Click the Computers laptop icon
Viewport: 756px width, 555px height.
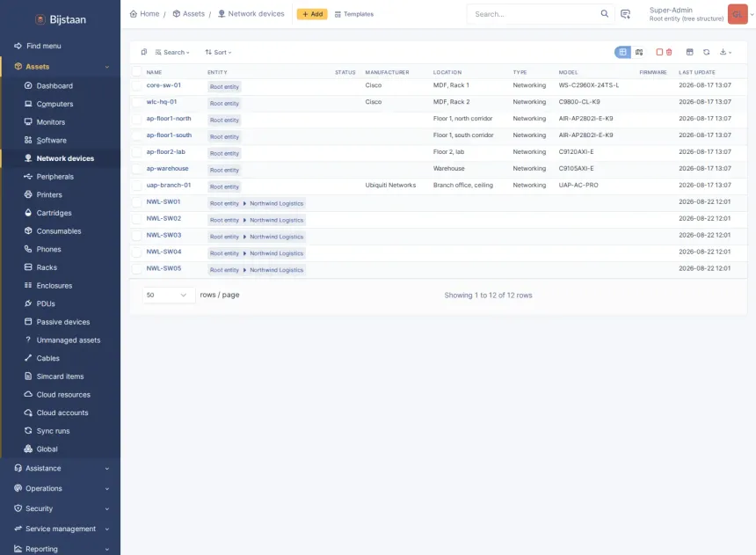coord(28,104)
